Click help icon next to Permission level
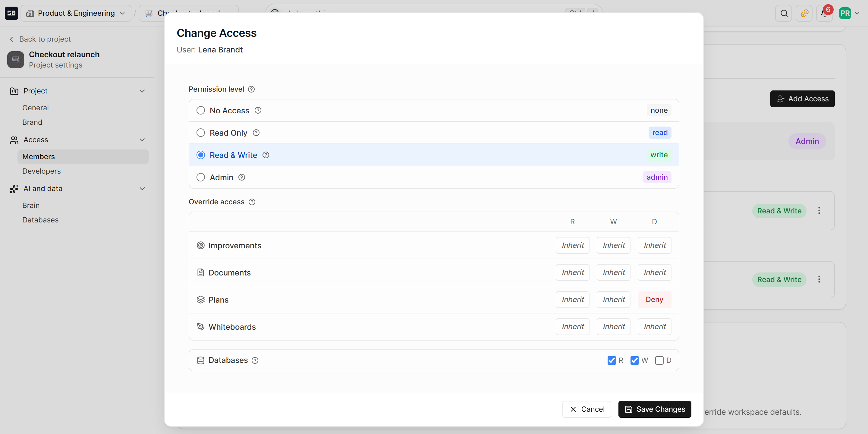The width and height of the screenshot is (868, 434). coord(251,89)
